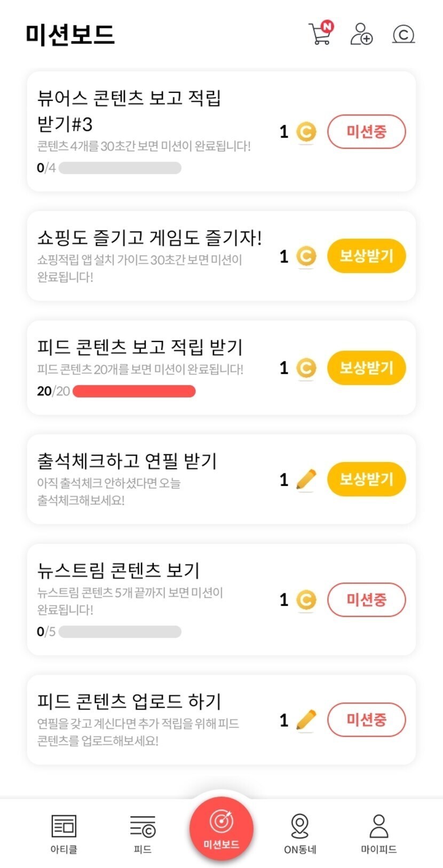Viewport: 443px width, 868px height.
Task: Open the shopping cart icon
Action: tap(320, 34)
